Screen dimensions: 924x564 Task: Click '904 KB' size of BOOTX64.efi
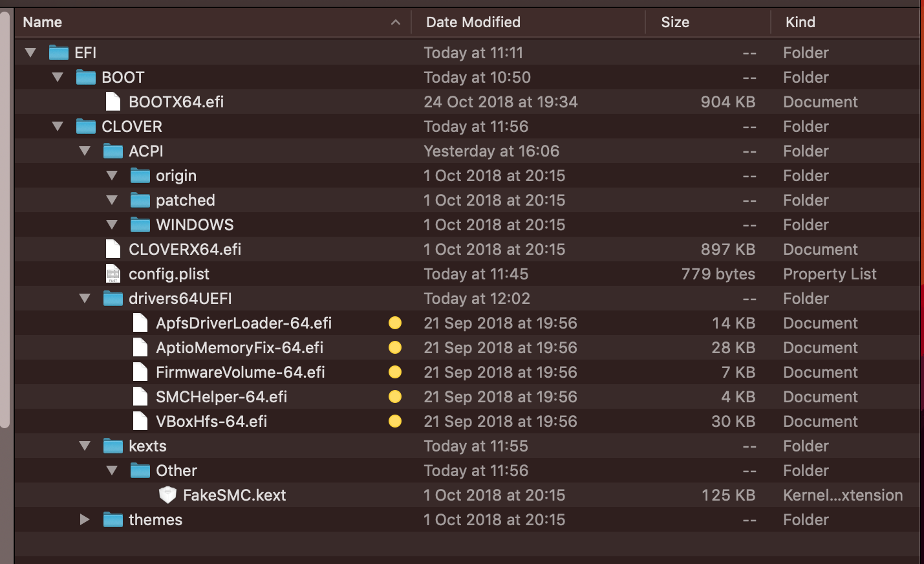tap(728, 102)
